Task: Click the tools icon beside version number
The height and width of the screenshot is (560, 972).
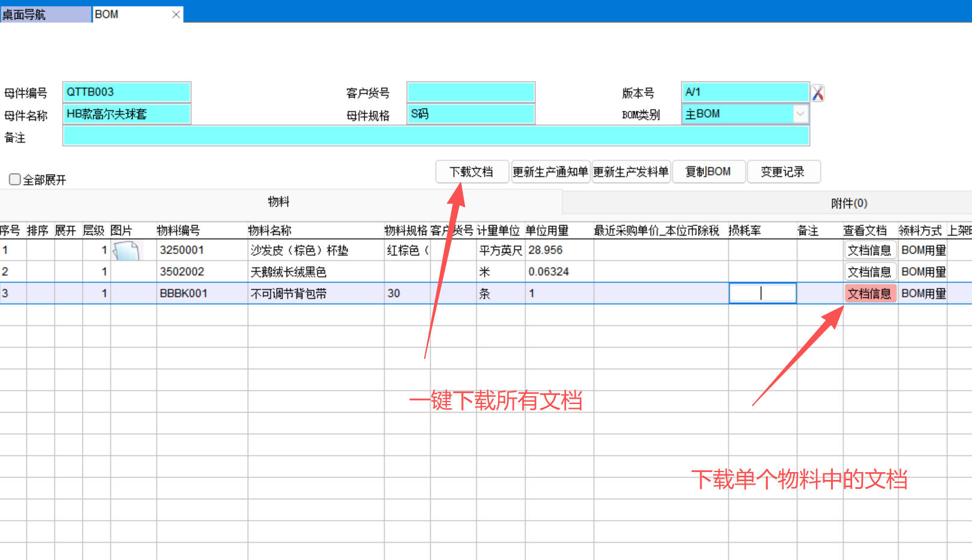Action: click(x=817, y=93)
